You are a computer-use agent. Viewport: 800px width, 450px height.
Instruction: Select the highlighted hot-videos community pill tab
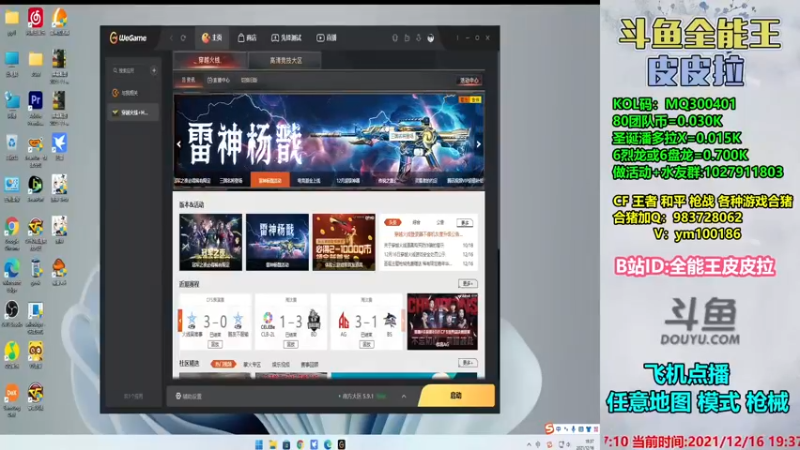coord(223,364)
